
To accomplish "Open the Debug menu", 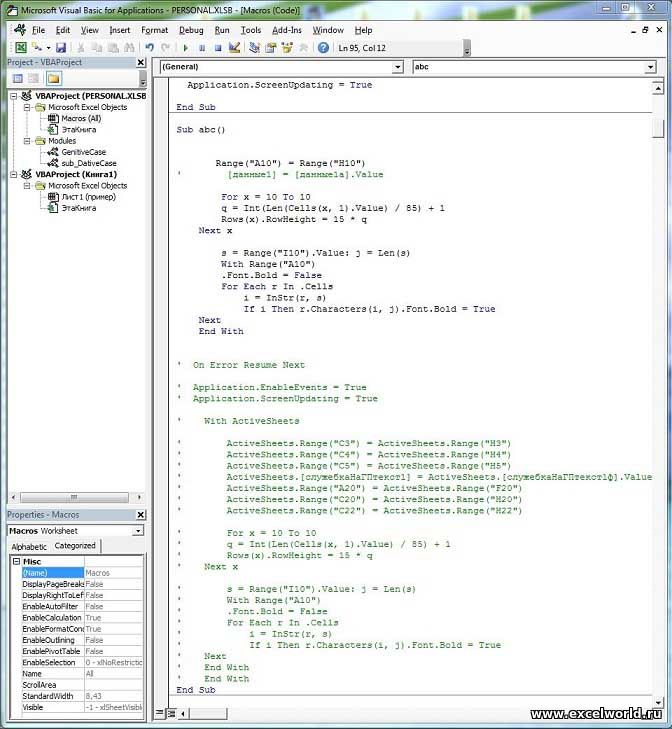I will pyautogui.click(x=190, y=30).
